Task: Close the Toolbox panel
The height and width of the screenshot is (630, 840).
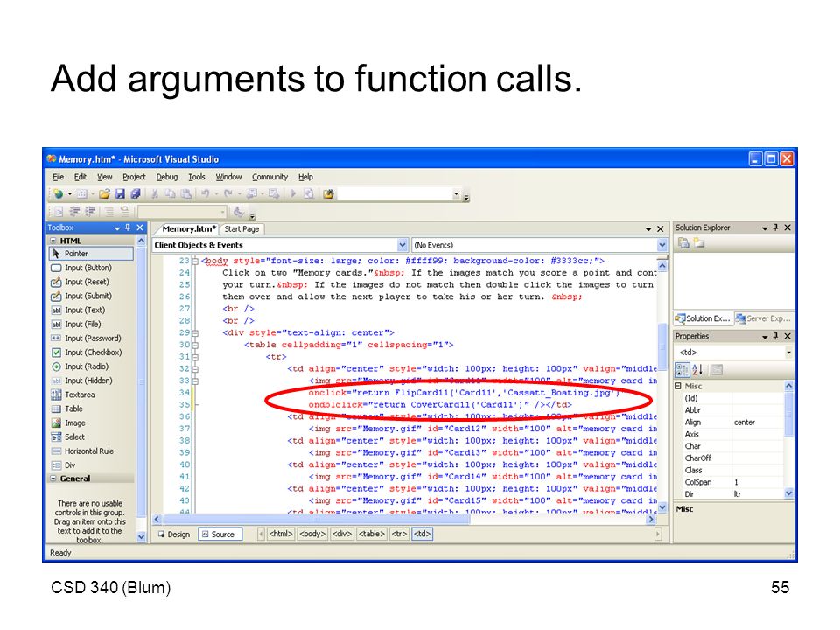Action: click(x=140, y=227)
